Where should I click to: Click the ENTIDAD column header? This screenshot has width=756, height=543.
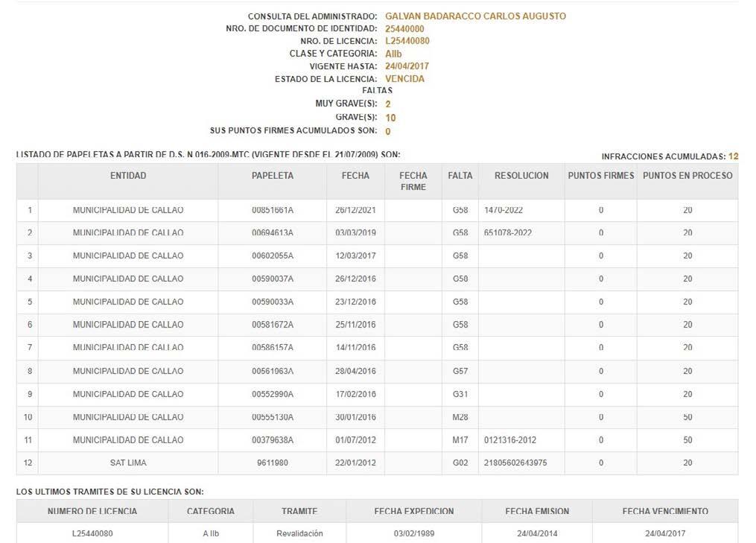(128, 176)
